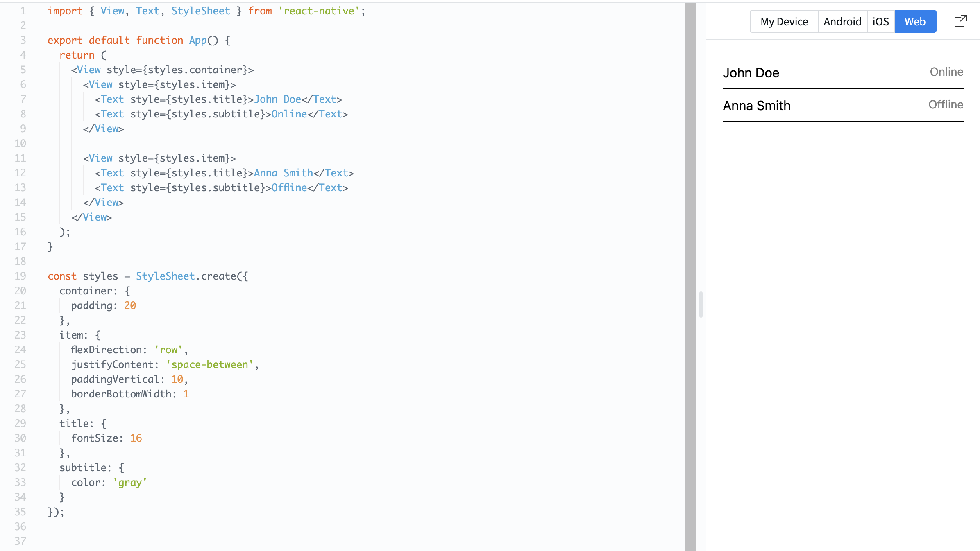The width and height of the screenshot is (980, 551).
Task: Click the Online status text in preview
Action: pyautogui.click(x=946, y=72)
